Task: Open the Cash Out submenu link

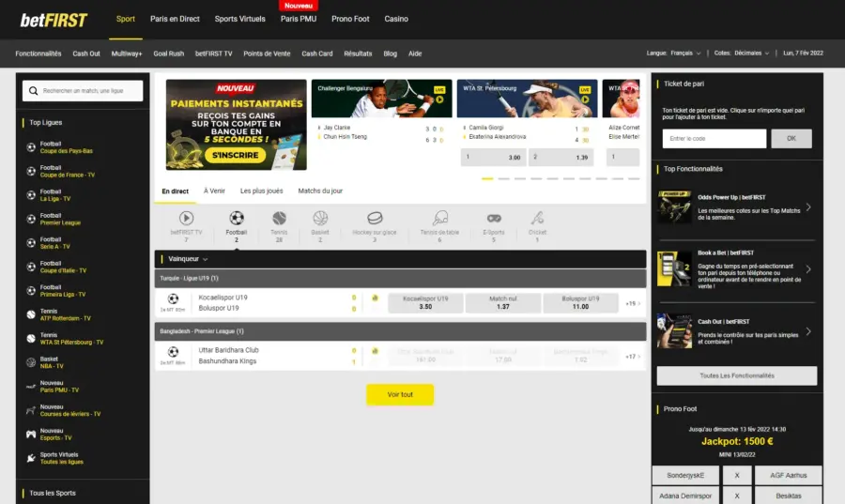Action: [86, 53]
